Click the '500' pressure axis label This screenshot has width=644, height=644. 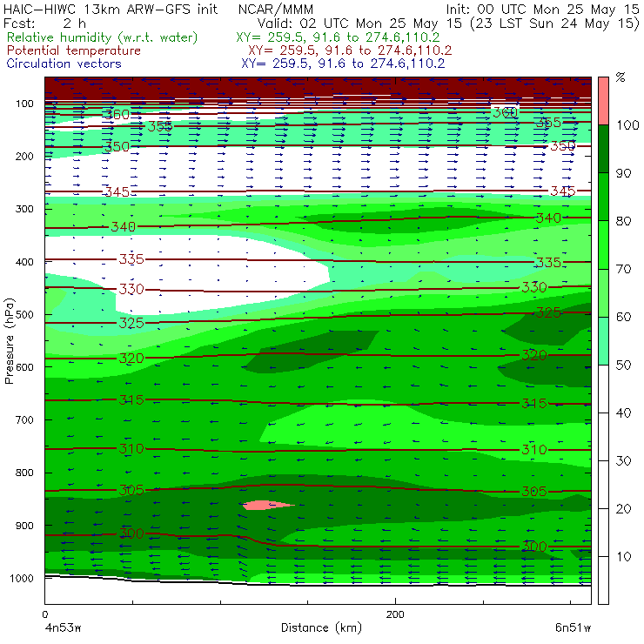(24, 315)
